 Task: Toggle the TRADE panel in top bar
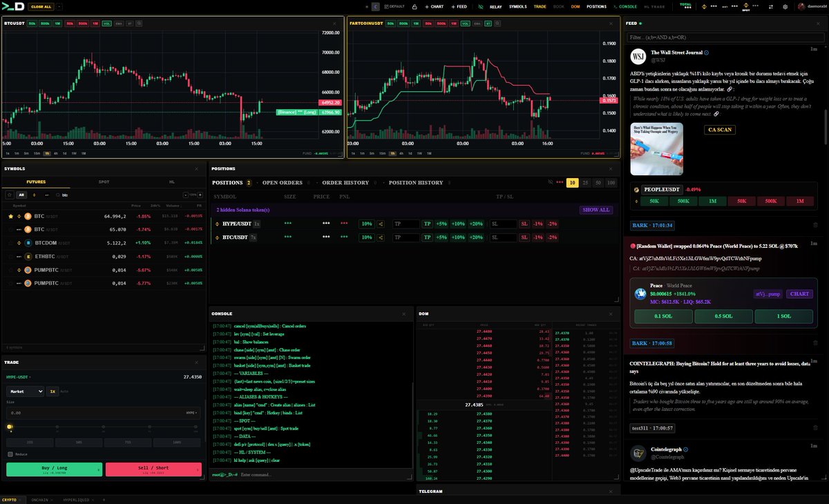pos(540,6)
